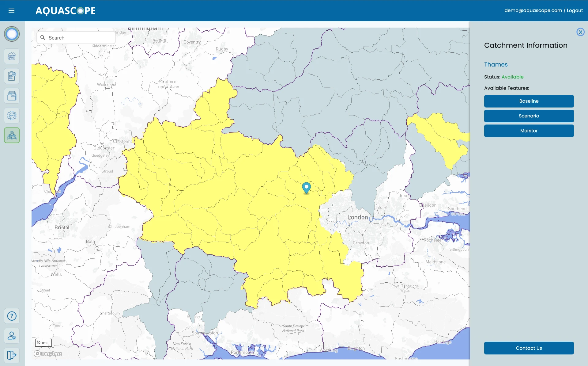The width and height of the screenshot is (588, 366).
Task: Close the Catchment Information panel
Action: pyautogui.click(x=580, y=32)
